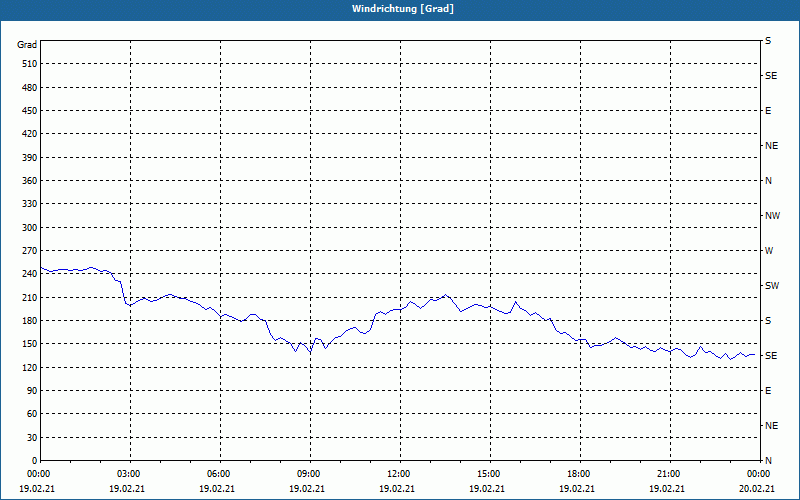Click the 150 degree axis value
The image size is (800, 500).
(30, 343)
